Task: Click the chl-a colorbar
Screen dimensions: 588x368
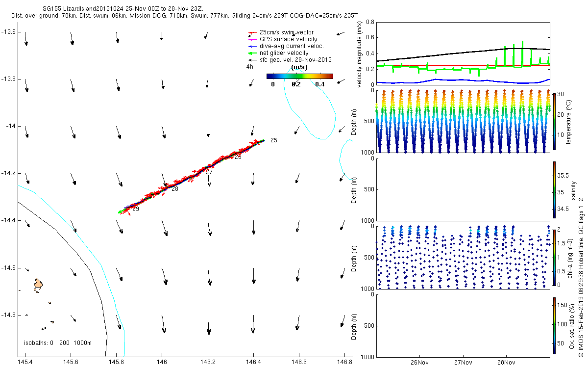Action: 554,258
